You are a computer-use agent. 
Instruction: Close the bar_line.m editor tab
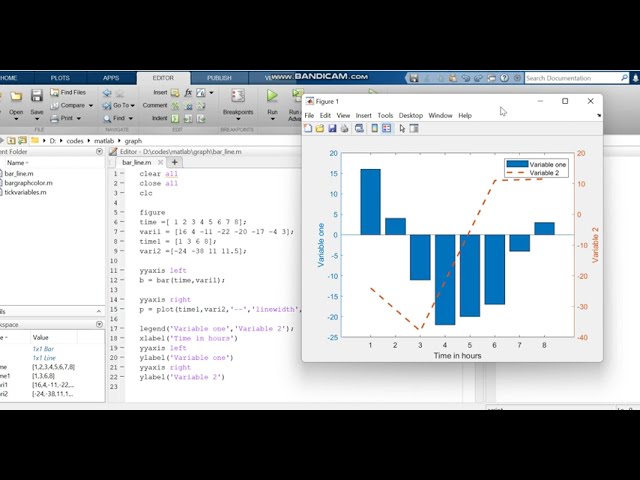pos(160,162)
